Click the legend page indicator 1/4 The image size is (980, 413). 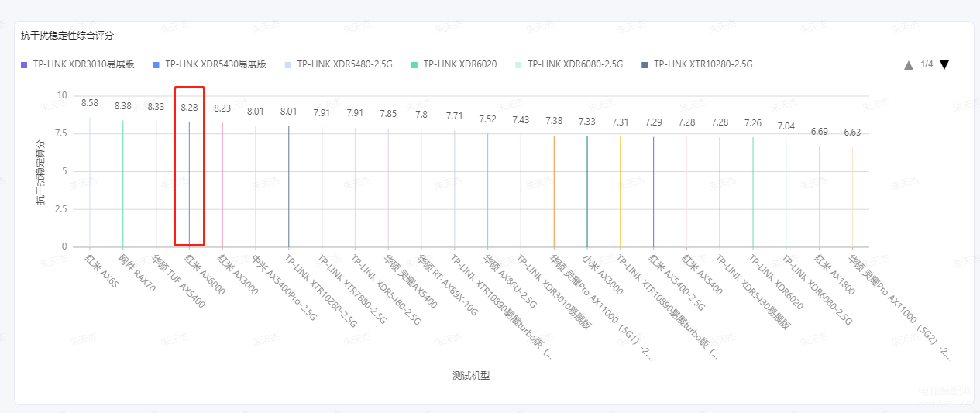click(927, 64)
